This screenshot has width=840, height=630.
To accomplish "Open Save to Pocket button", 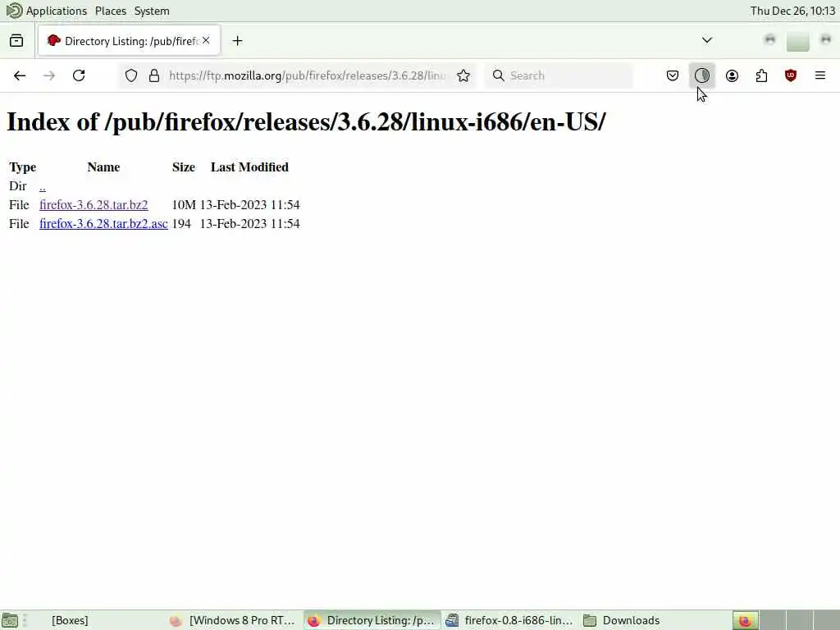I will click(673, 75).
